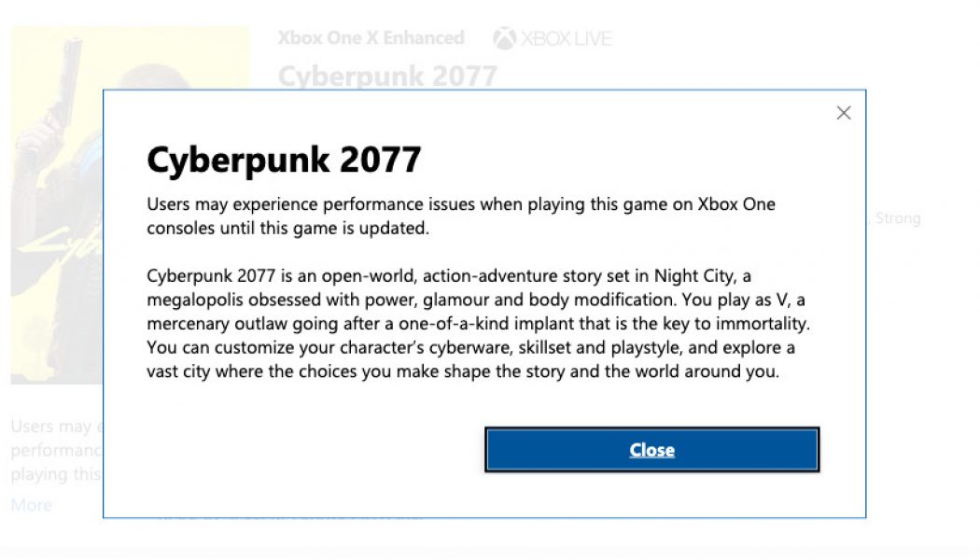This screenshot has width=980, height=560.
Task: Click the XBOX LIVE wordmark text
Action: click(565, 37)
